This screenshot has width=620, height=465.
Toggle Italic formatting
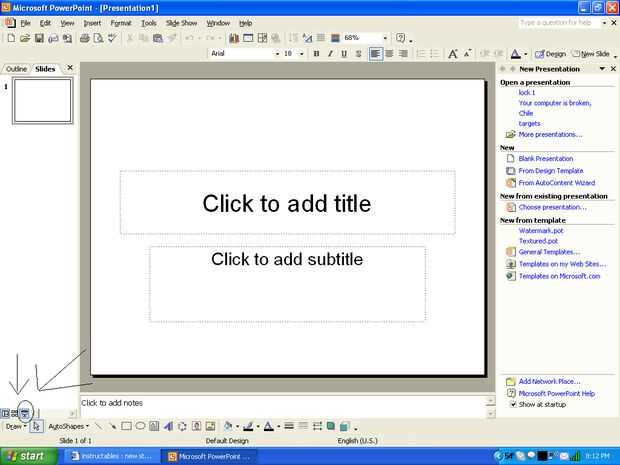330,54
